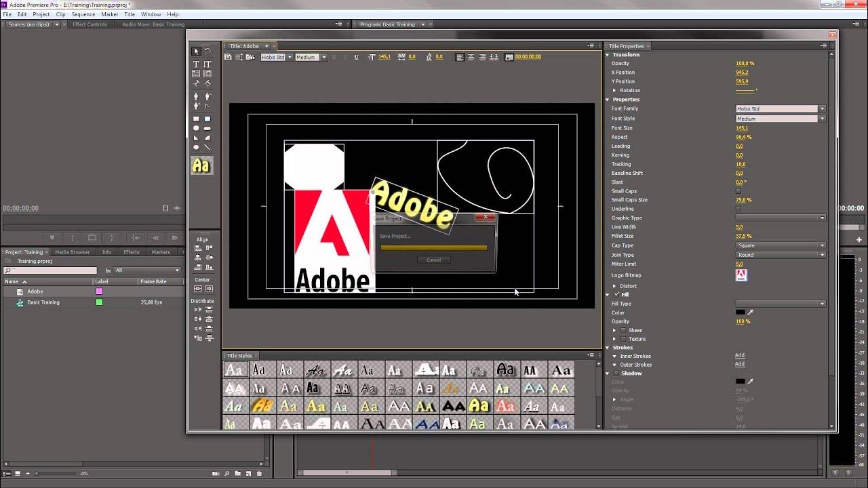Click the eyedropper next to Shadow Color
The width and height of the screenshot is (868, 488).
pos(751,382)
